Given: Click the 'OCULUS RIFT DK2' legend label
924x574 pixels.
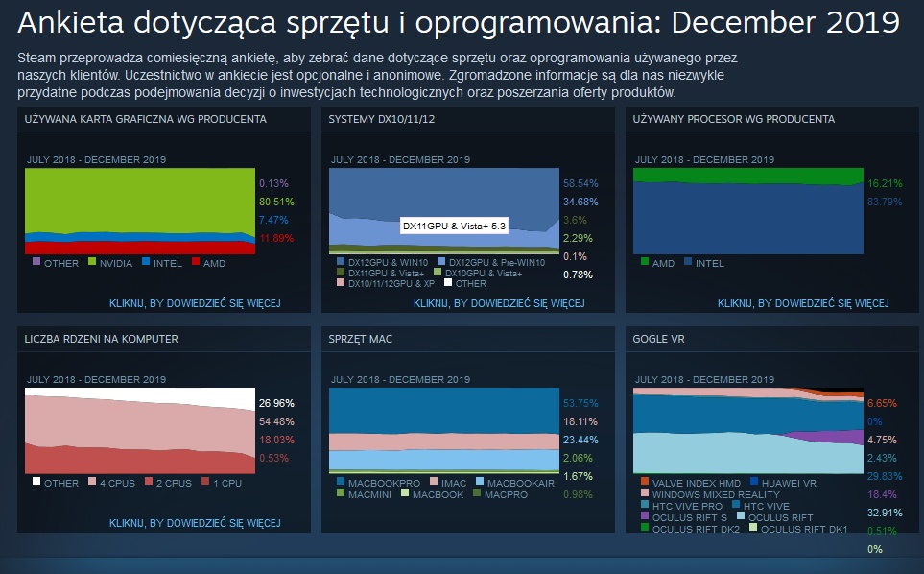Looking at the screenshot, I should coord(696,529).
